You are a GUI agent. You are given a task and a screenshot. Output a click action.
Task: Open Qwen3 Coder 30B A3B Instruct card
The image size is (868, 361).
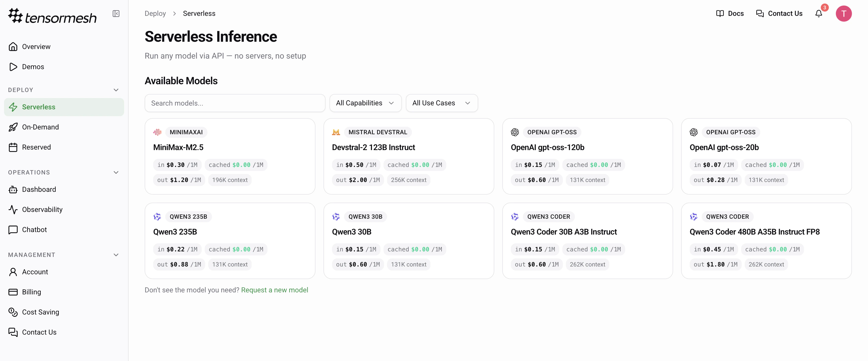click(x=587, y=241)
